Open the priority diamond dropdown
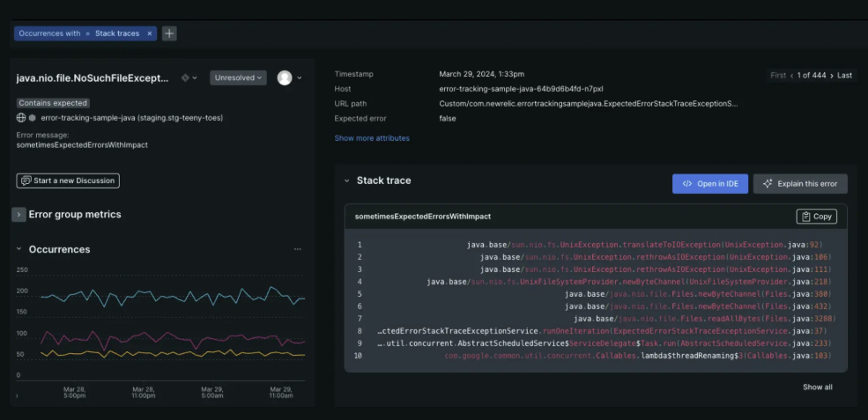868x420 pixels. point(189,78)
